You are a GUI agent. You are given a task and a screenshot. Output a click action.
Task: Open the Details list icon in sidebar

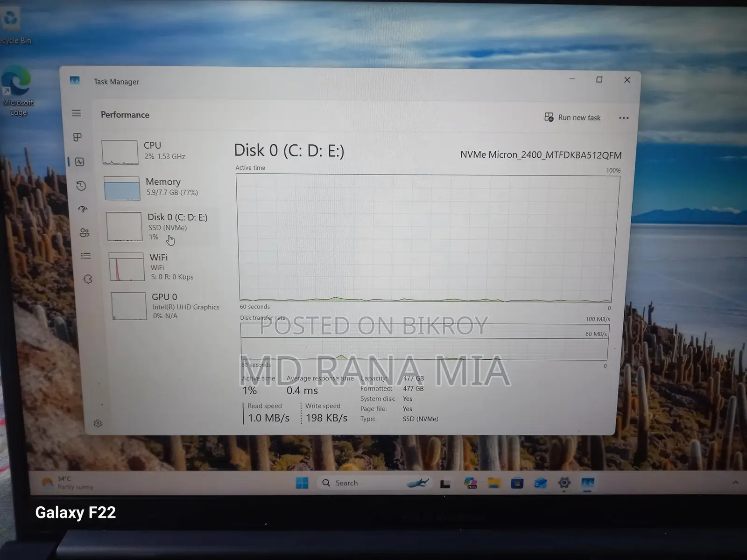point(86,256)
